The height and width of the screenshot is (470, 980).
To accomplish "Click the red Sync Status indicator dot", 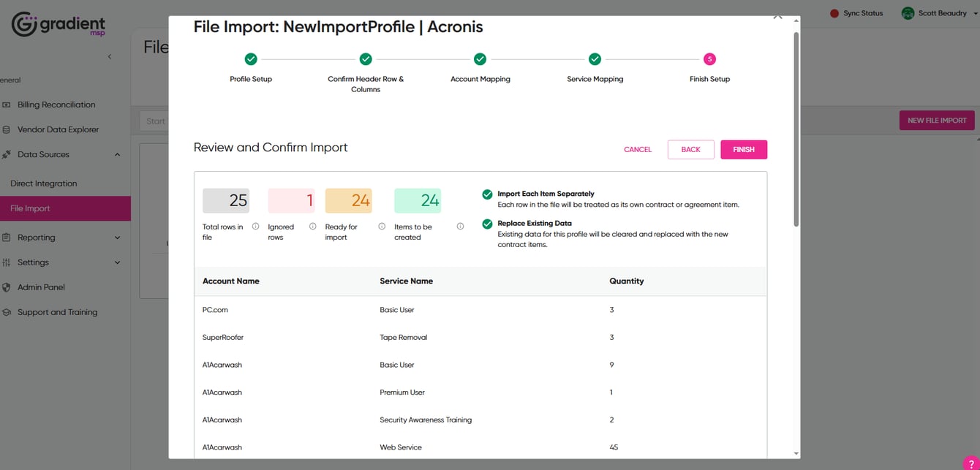I will coord(834,13).
